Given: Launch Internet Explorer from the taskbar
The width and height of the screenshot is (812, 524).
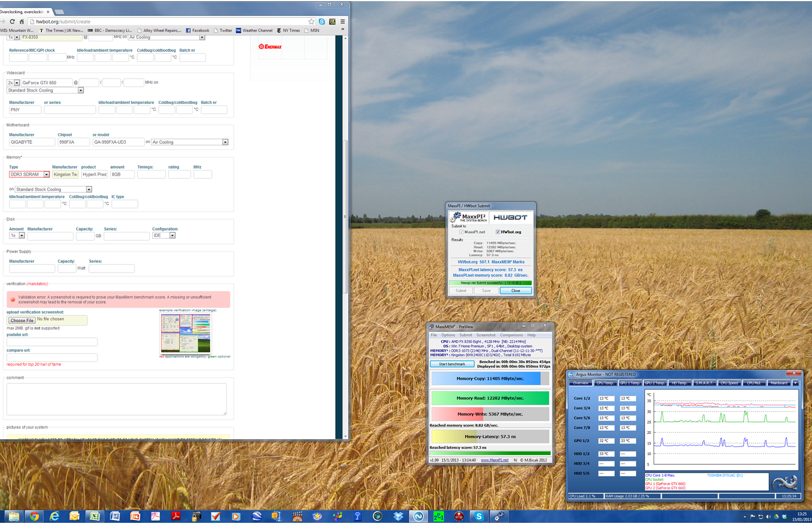Looking at the screenshot, I should (x=55, y=516).
